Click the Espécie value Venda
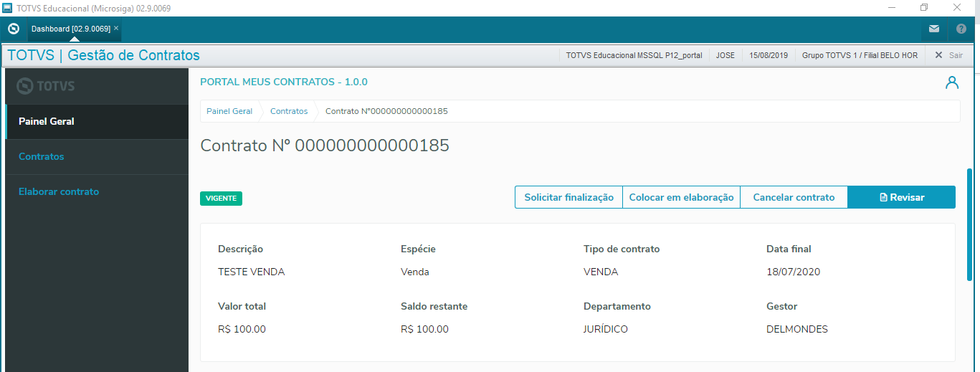Image resolution: width=980 pixels, height=372 pixels. pos(415,272)
